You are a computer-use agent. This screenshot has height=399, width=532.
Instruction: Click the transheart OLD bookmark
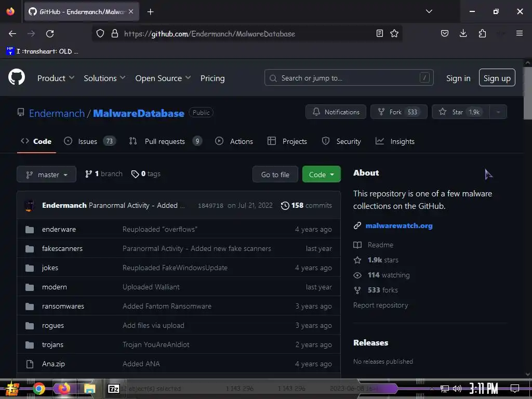click(x=42, y=51)
